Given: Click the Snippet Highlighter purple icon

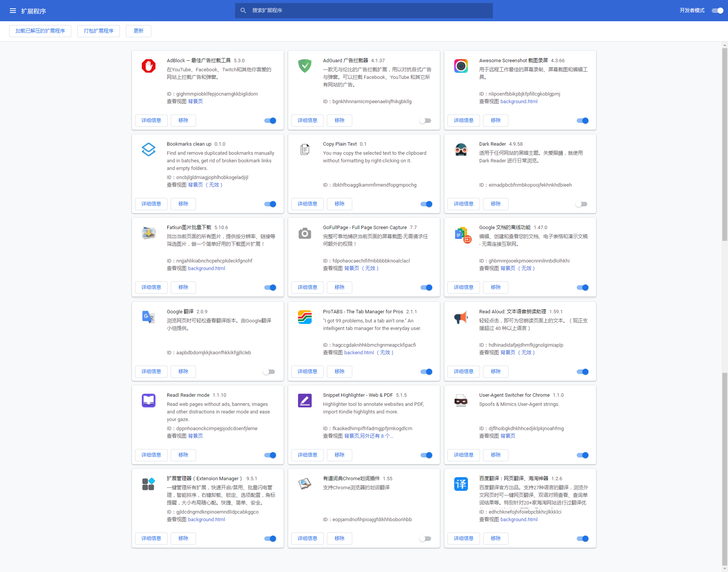Looking at the screenshot, I should [x=305, y=401].
